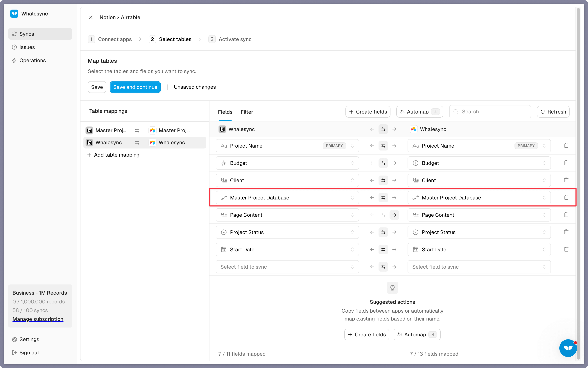Open the Airtable Master Project Database dropdown
The image size is (588, 368).
click(479, 198)
